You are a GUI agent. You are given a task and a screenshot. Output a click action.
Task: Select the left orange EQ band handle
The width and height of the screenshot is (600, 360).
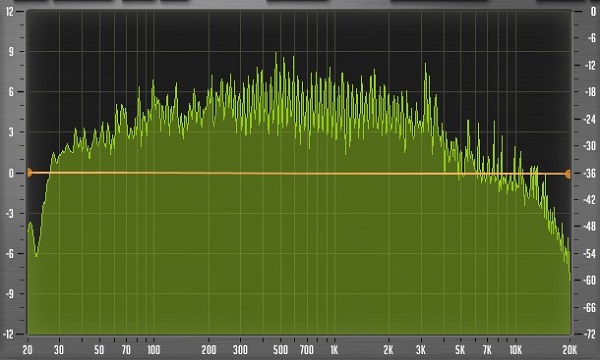29,173
